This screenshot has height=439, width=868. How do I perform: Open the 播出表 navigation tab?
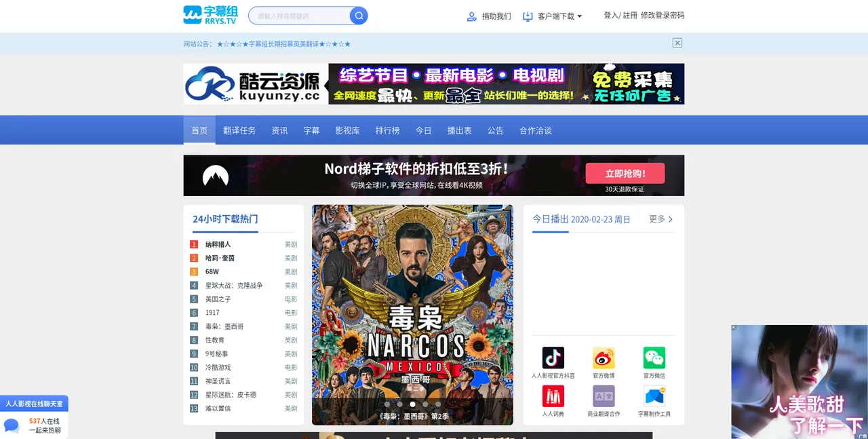(459, 130)
